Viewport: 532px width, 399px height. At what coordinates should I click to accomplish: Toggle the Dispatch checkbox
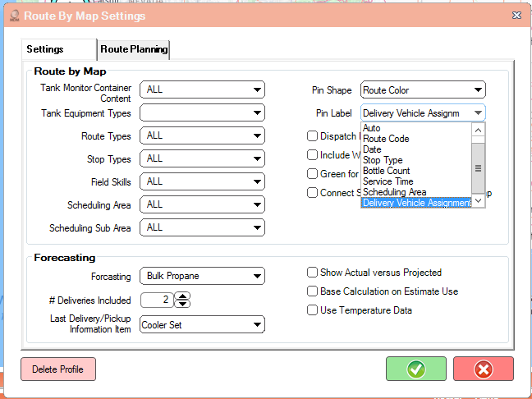(x=312, y=136)
